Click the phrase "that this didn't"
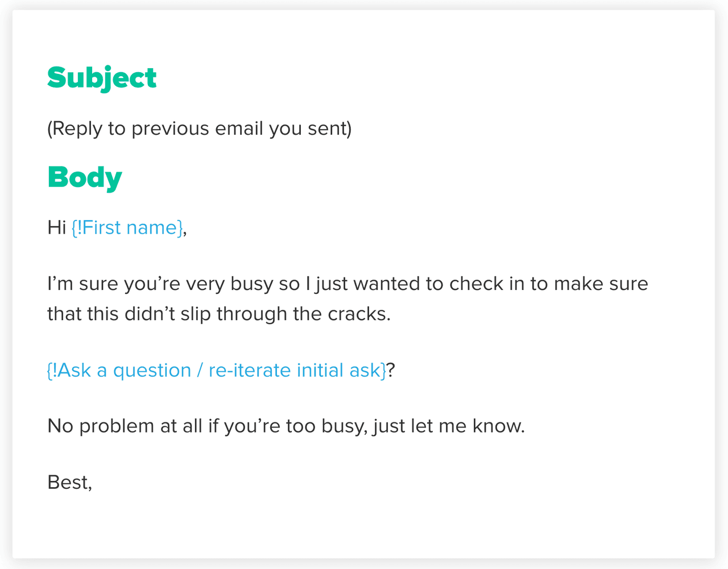The height and width of the screenshot is (569, 728). pos(111,314)
